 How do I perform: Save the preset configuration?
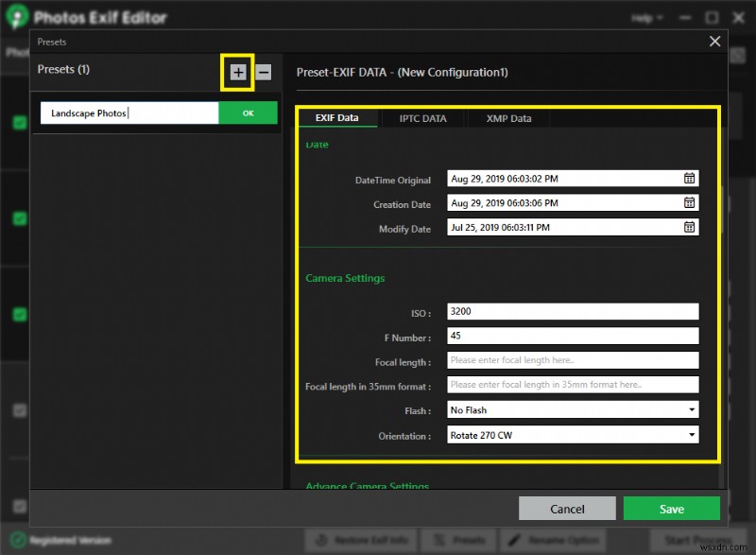pos(671,508)
